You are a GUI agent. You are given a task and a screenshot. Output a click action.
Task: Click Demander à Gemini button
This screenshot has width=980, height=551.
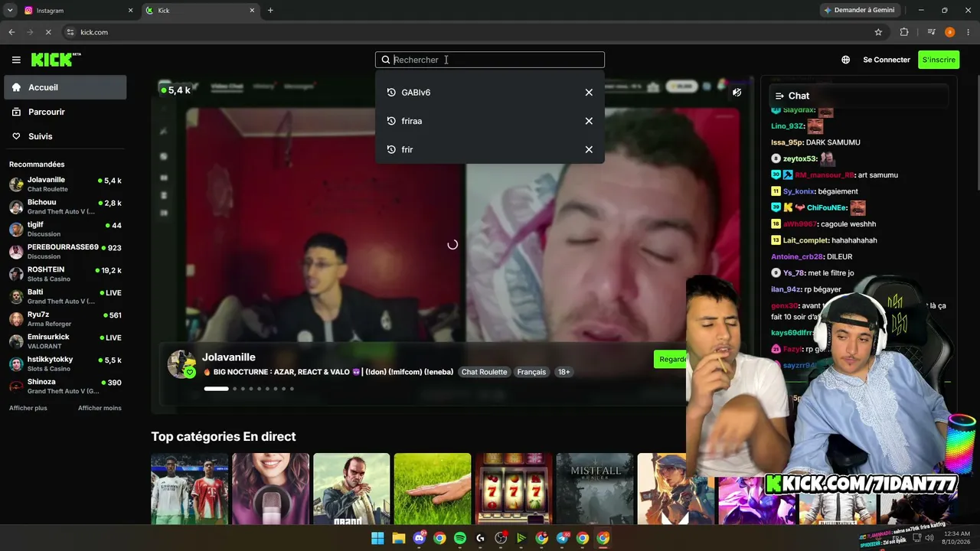click(x=862, y=11)
